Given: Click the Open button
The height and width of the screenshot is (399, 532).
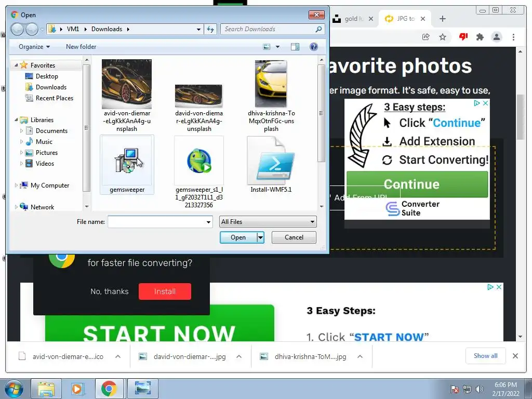Looking at the screenshot, I should tap(238, 237).
